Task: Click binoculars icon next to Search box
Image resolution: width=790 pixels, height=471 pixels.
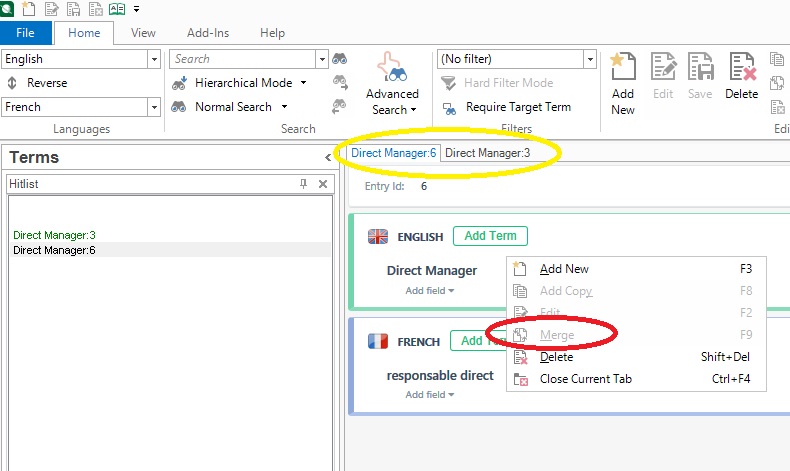Action: pos(340,59)
